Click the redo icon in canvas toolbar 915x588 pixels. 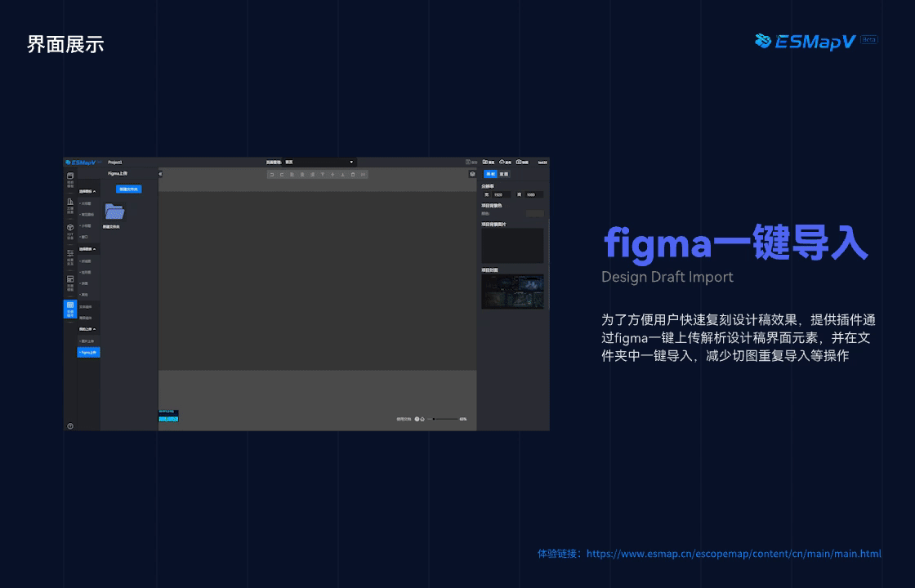282,175
